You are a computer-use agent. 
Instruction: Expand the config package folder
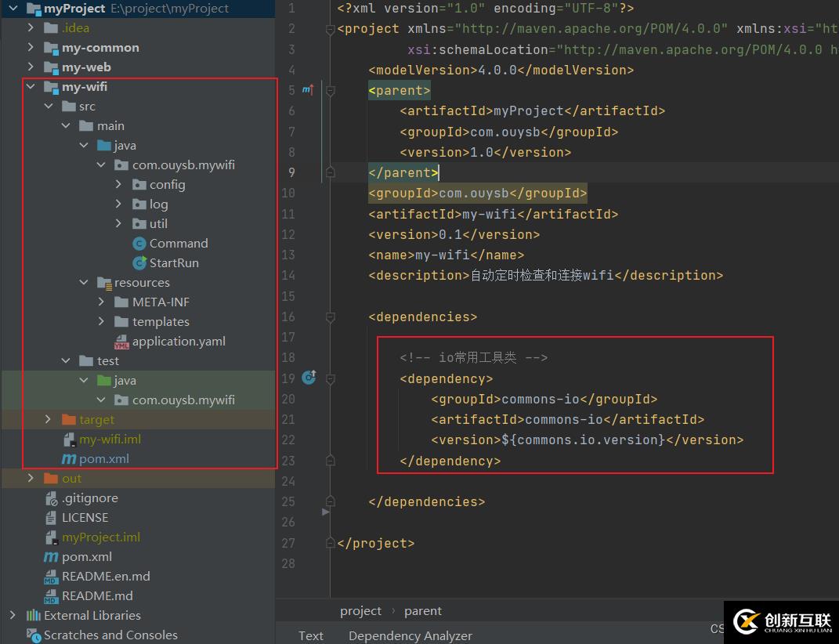[x=118, y=185]
